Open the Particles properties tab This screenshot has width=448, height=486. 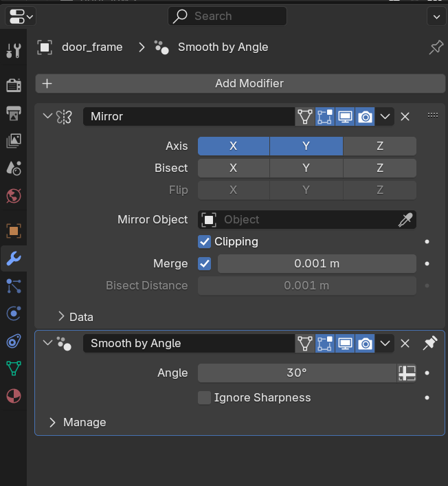[14, 286]
